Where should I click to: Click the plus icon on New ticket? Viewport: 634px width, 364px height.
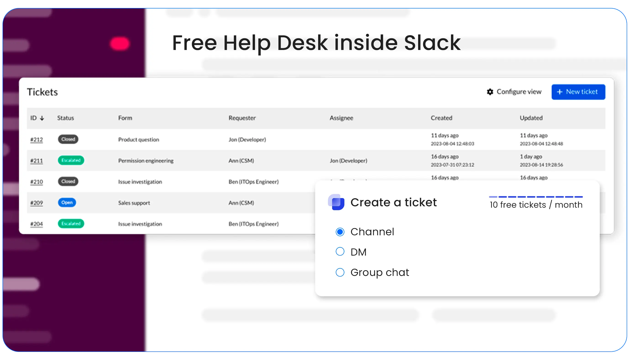560,92
